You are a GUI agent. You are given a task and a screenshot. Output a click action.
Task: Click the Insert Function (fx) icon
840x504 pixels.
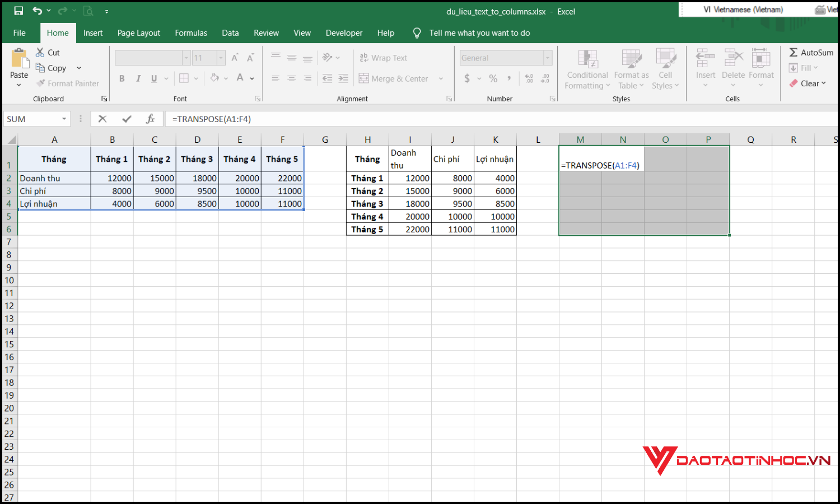click(150, 119)
